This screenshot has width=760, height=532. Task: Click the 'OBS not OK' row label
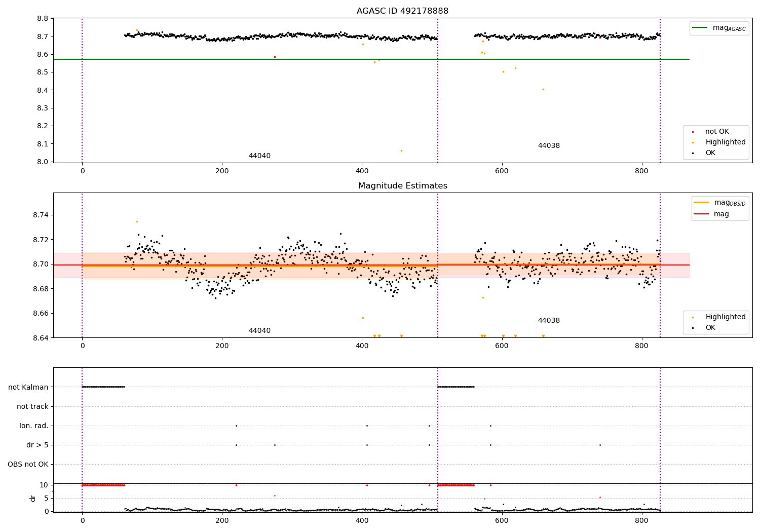[x=28, y=465]
